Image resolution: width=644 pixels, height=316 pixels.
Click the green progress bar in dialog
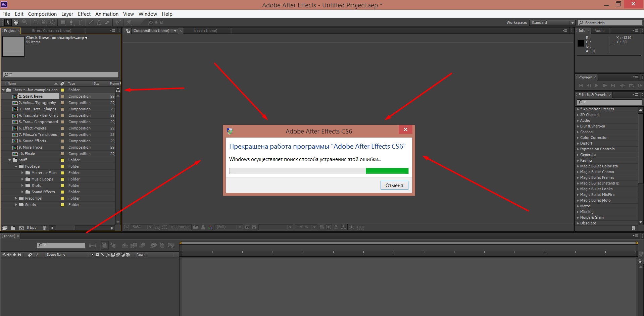pyautogui.click(x=387, y=171)
